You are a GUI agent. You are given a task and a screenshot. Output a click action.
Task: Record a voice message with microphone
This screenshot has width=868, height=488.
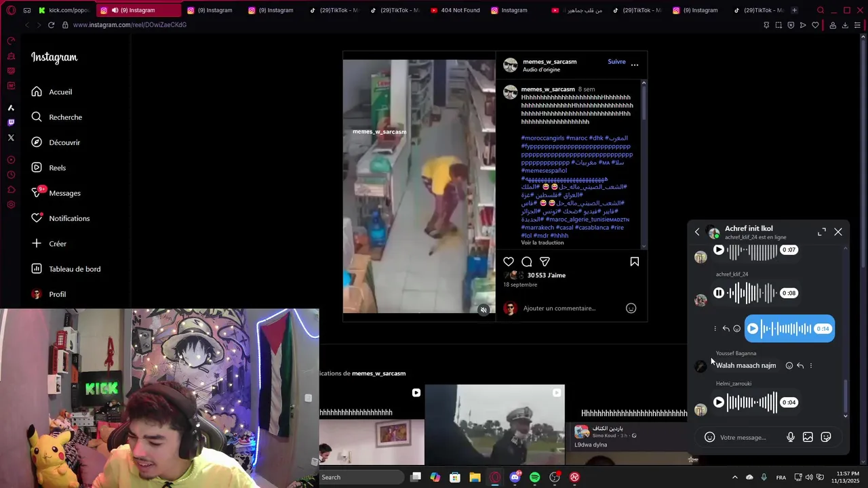(791, 437)
